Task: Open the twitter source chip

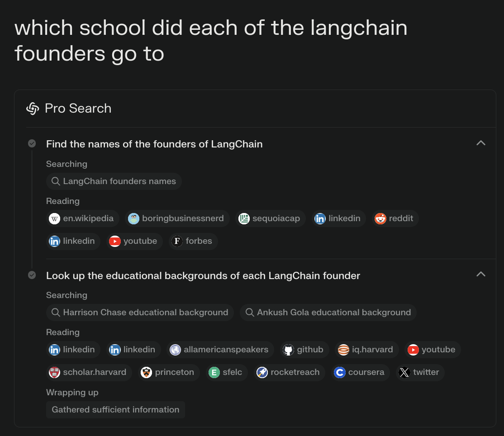Action: 420,372
